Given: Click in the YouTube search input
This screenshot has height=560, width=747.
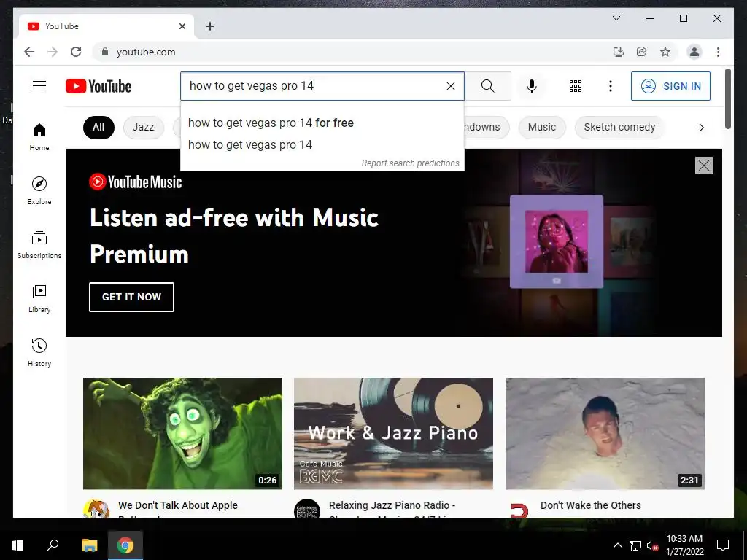Looking at the screenshot, I should pyautogui.click(x=314, y=86).
